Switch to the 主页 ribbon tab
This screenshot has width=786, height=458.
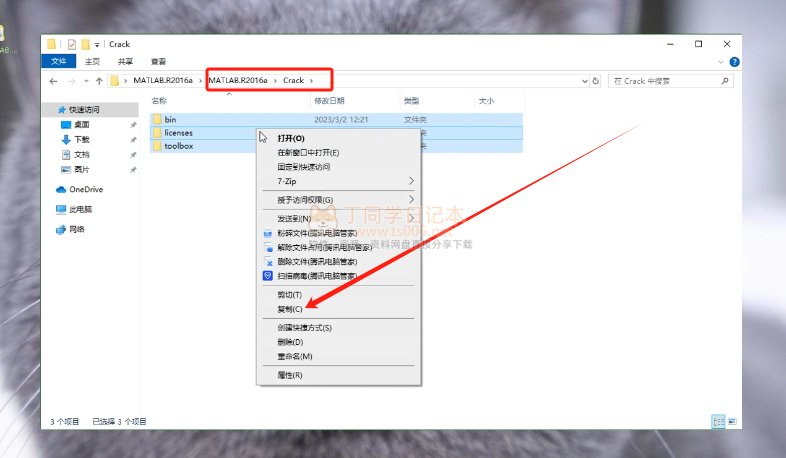[92, 61]
